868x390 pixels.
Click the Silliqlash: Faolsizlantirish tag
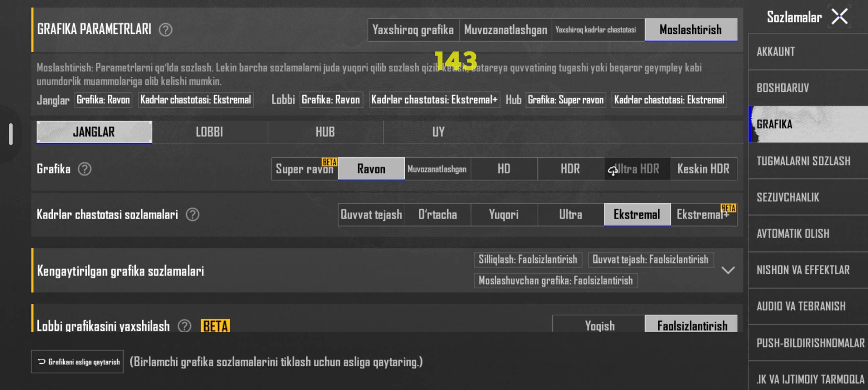[528, 260]
